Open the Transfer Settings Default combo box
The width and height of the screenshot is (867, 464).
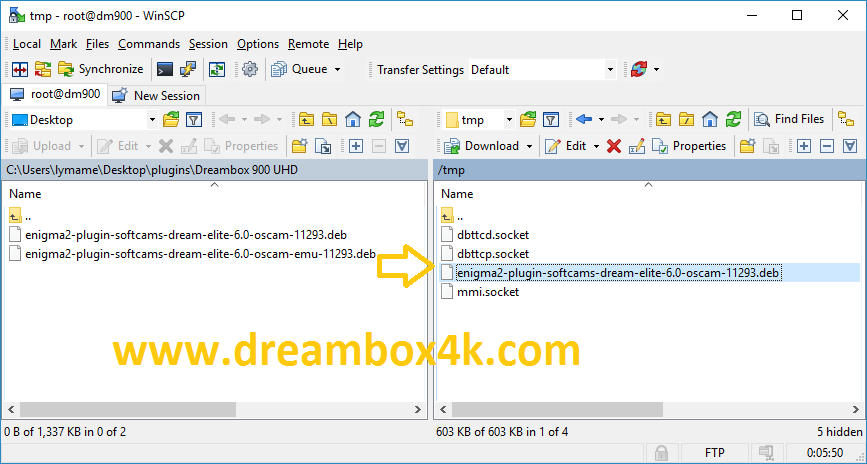[542, 70]
